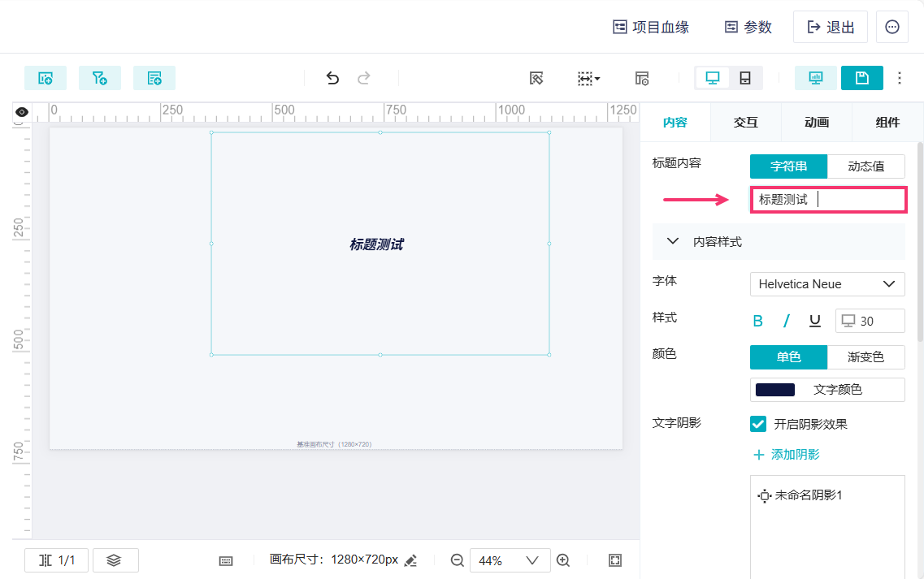Toggle italic text style
The height and width of the screenshot is (579, 924).
coord(786,321)
